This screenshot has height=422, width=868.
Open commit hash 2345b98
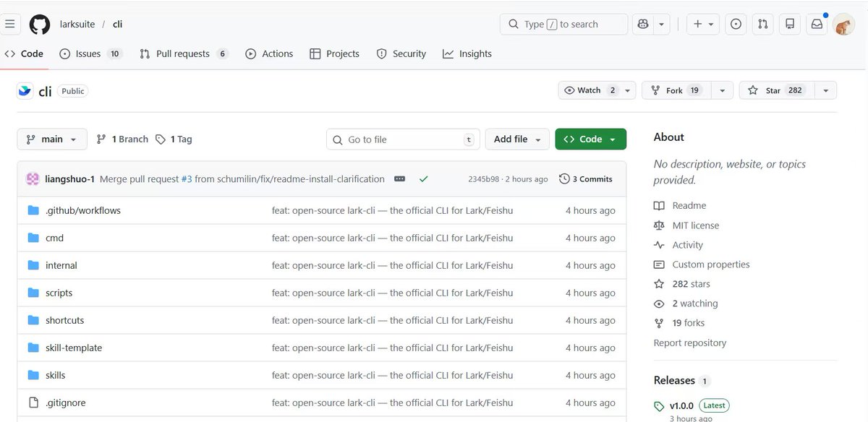(485, 179)
